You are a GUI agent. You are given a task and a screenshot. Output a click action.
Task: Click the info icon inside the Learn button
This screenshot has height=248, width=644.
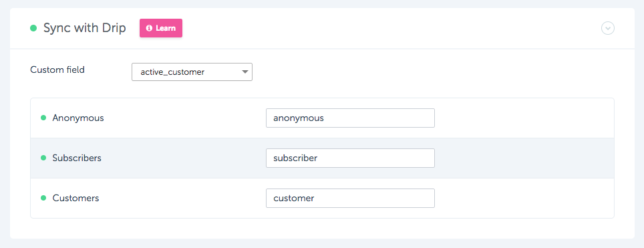click(149, 28)
